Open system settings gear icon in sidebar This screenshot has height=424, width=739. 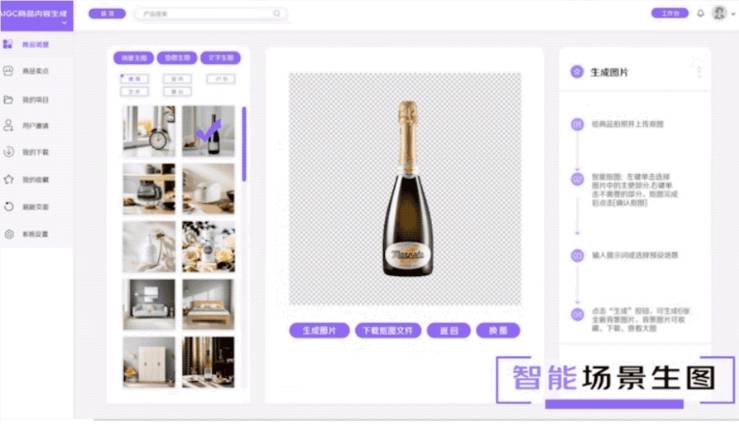pos(8,234)
